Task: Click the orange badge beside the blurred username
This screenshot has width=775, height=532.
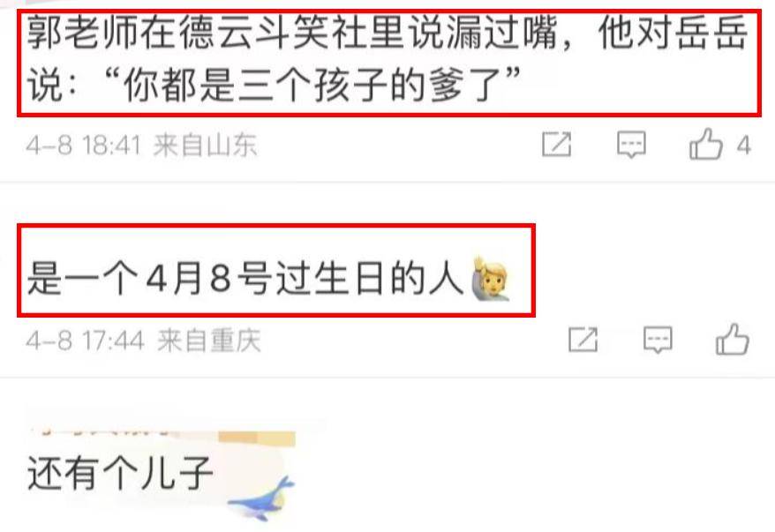Action: (257, 438)
